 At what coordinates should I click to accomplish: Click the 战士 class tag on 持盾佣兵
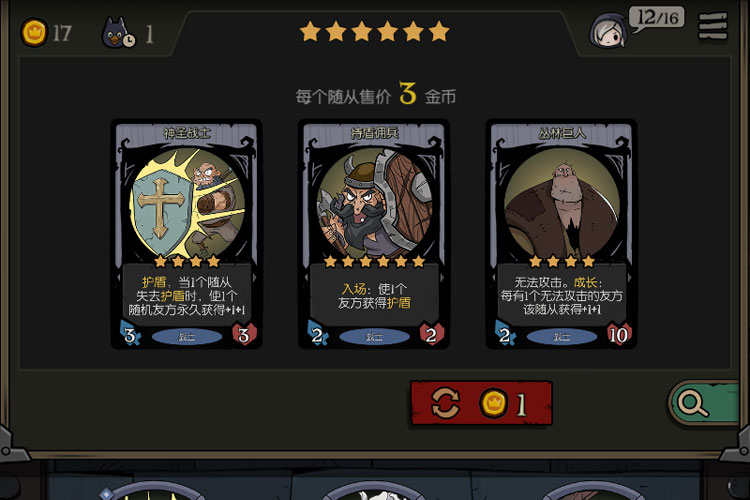pos(374,337)
